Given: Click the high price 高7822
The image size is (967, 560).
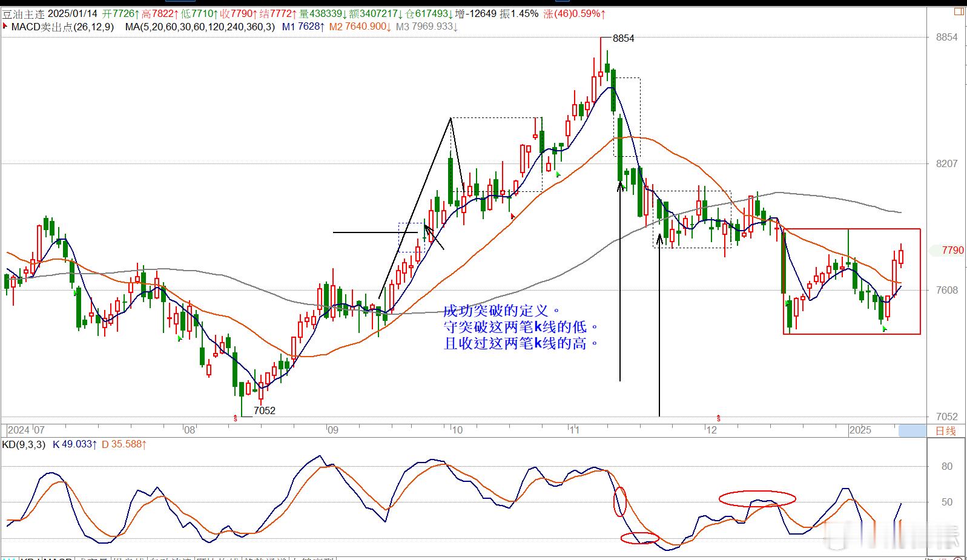Looking at the screenshot, I should pos(160,13).
